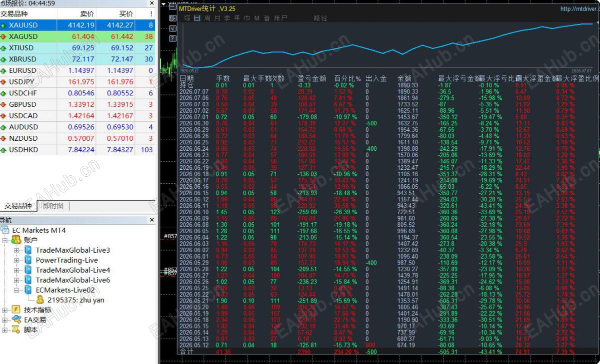Click the EA交易 expert advisors icon
Screen dimensions: 600x364
pyautogui.click(x=16, y=320)
